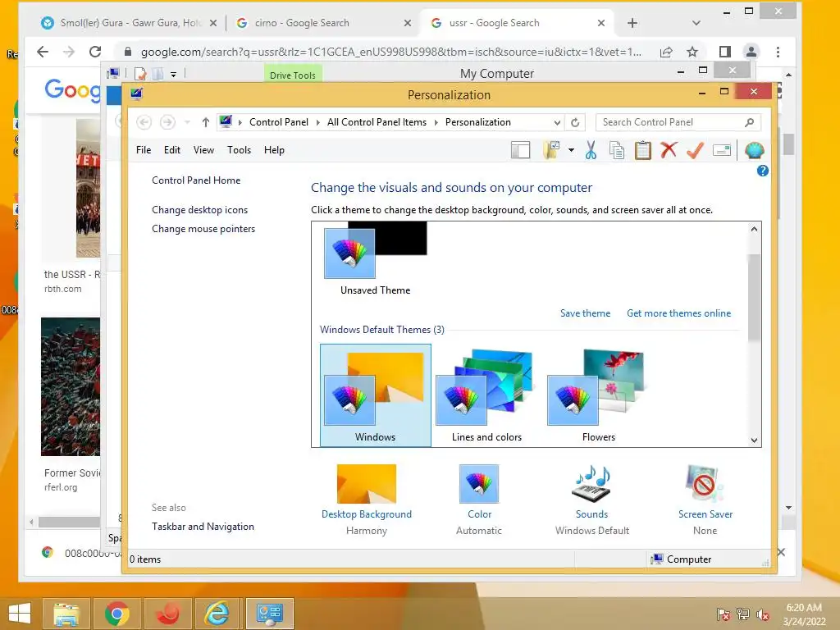
Task: Expand the address bar history dropdown
Action: (x=557, y=123)
